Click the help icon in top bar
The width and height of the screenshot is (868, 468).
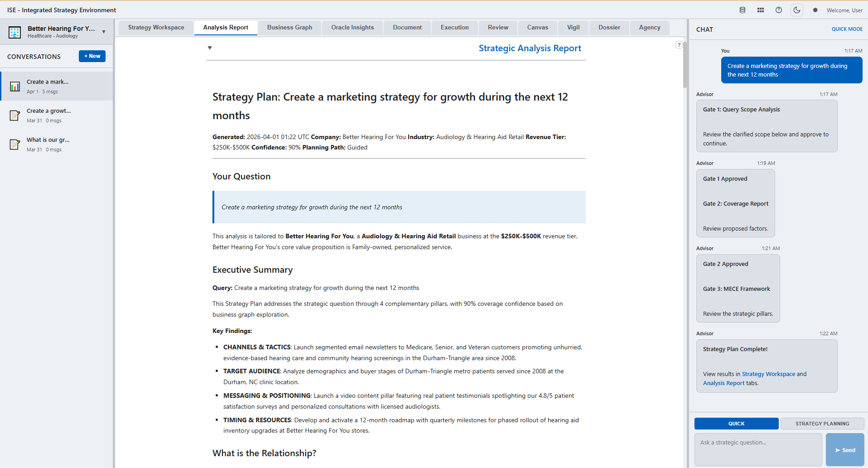click(x=779, y=10)
